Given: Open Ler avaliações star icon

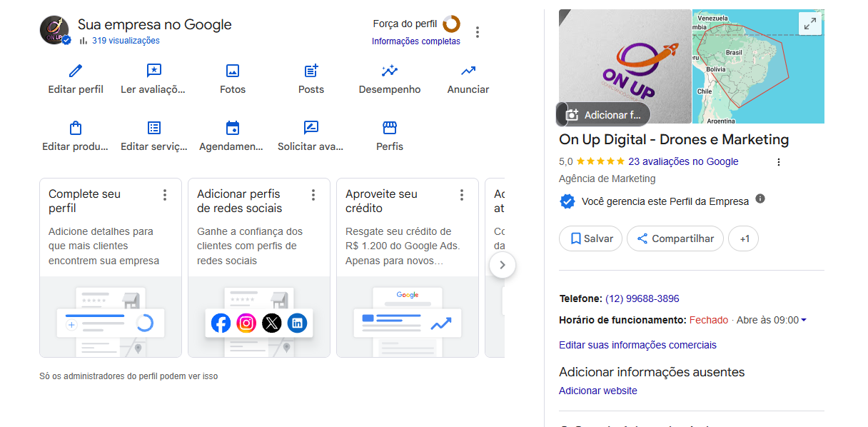Looking at the screenshot, I should 153,71.
